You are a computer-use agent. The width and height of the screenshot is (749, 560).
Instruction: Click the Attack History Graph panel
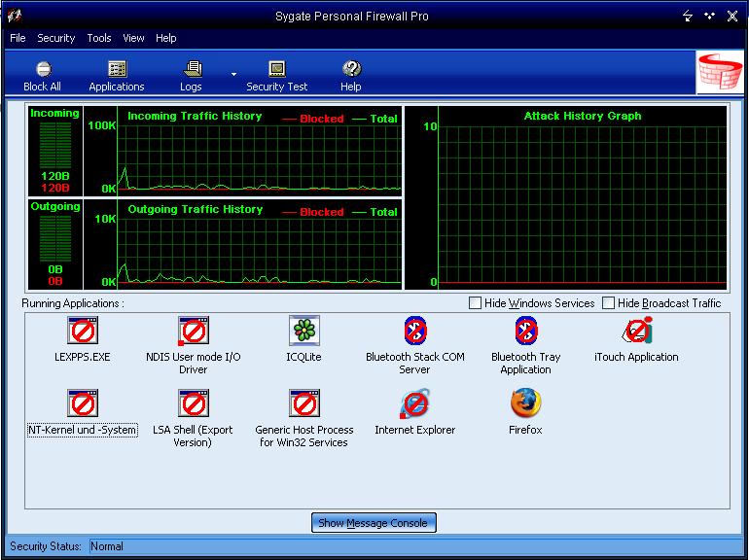(x=565, y=197)
